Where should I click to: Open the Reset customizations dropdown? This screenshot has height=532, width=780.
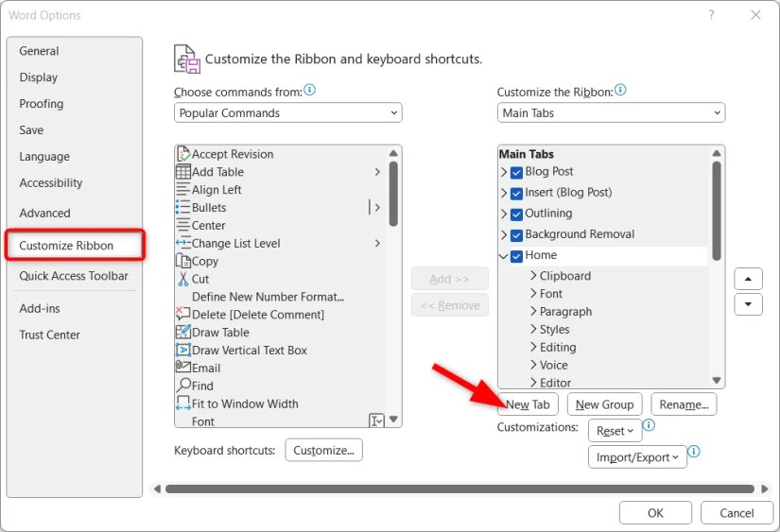(615, 431)
